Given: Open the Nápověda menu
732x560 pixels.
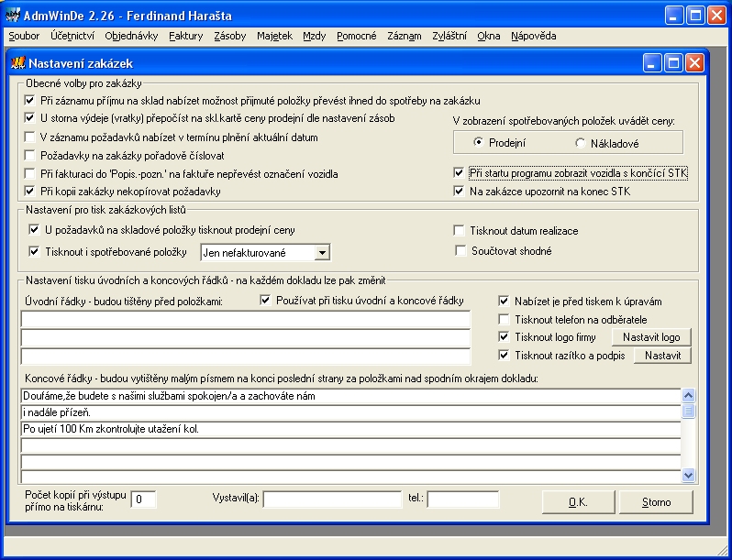Looking at the screenshot, I should [534, 36].
